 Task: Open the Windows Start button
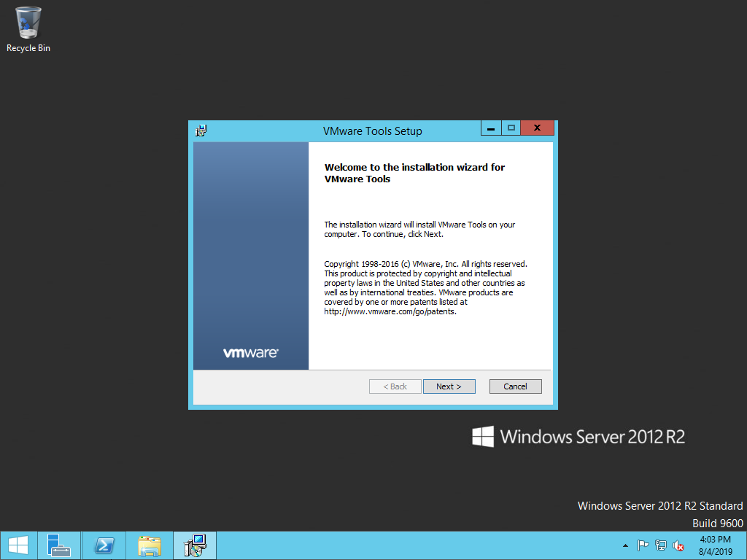point(18,545)
